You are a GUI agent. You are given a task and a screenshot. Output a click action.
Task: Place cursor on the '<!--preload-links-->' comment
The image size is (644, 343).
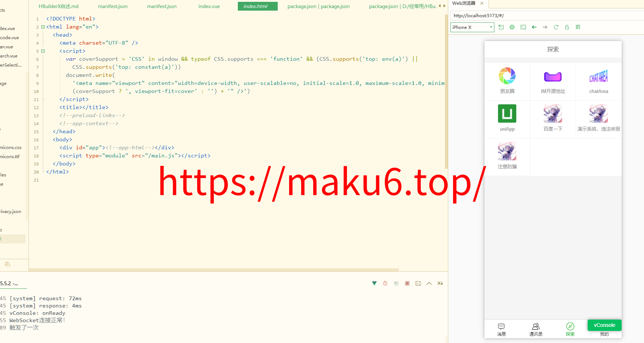click(x=92, y=115)
